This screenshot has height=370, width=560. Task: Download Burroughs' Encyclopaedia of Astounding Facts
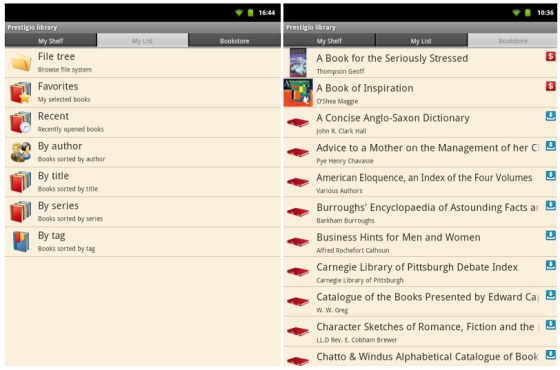[x=551, y=205]
